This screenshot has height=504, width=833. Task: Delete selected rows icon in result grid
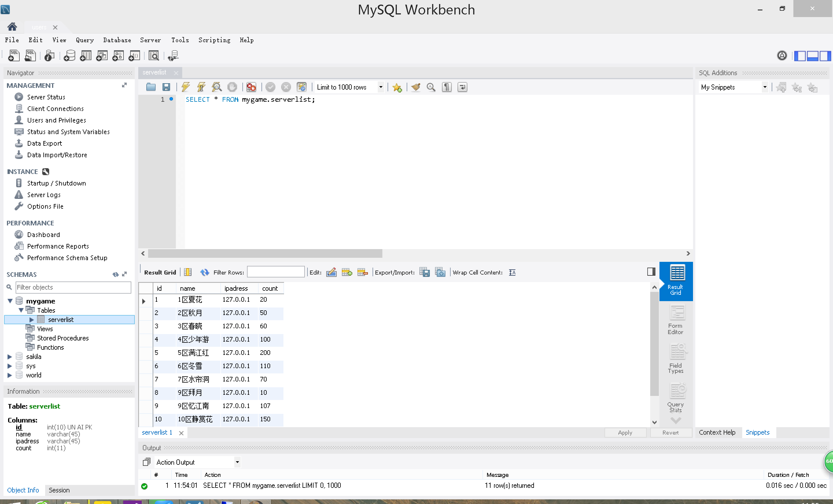coord(362,272)
